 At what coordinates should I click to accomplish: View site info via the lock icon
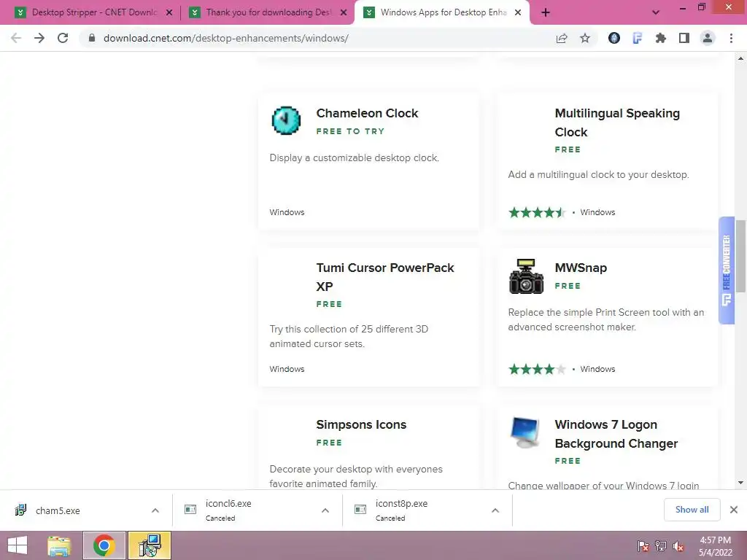click(92, 38)
